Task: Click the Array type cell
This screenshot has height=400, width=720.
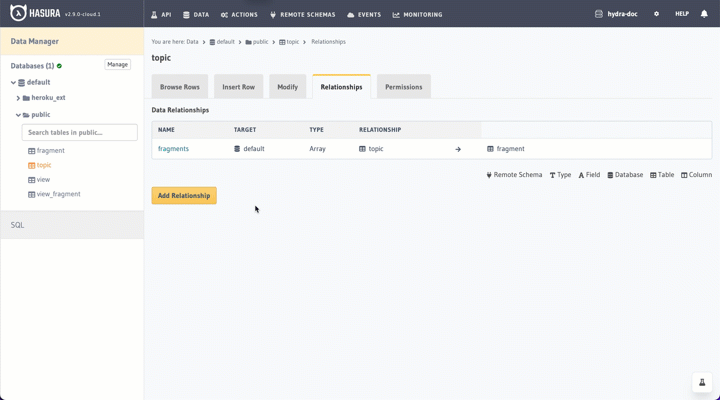Action: [x=317, y=149]
